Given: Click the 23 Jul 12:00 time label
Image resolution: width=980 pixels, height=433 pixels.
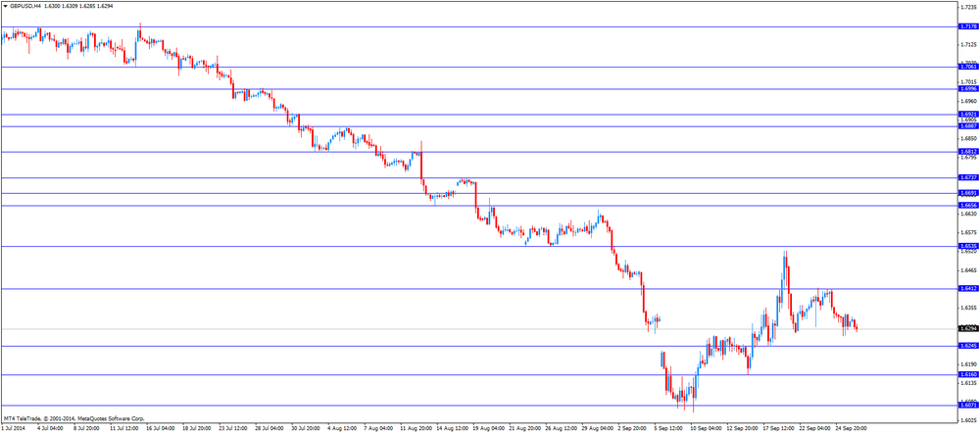Looking at the screenshot, I should click(233, 429).
